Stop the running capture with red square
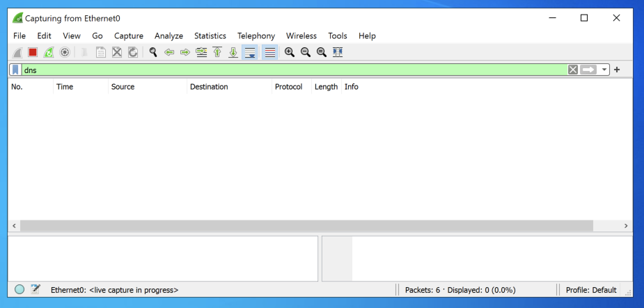This screenshot has width=644, height=308. pos(33,53)
